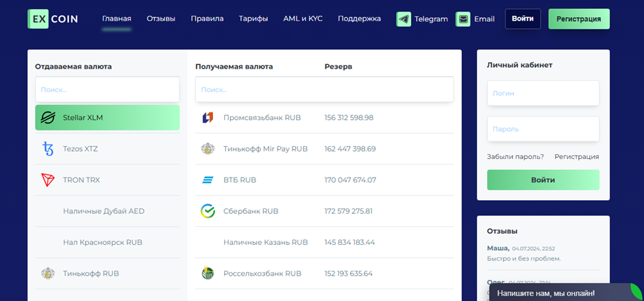644x301 pixels.
Task: Open the Тарифы menu item
Action: 253,19
